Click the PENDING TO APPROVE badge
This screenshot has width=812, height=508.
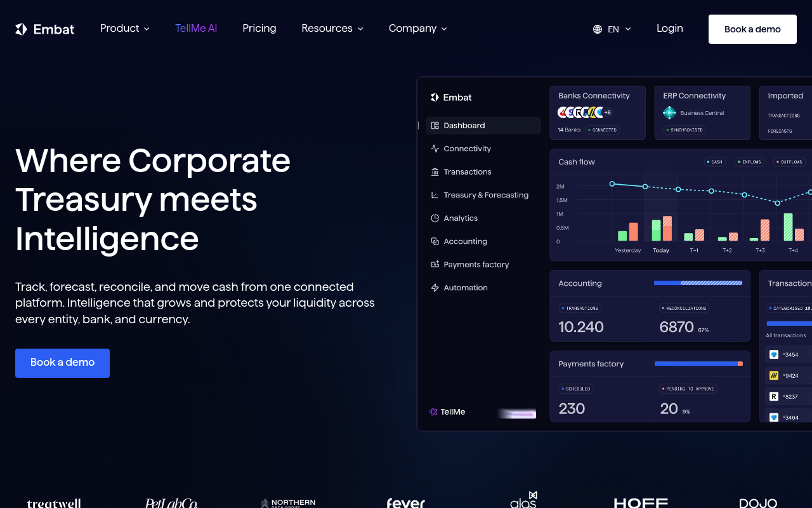(x=688, y=389)
